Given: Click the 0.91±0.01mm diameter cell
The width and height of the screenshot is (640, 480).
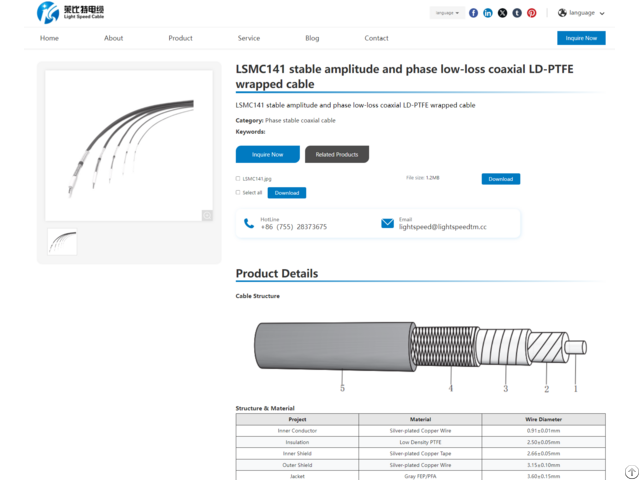Looking at the screenshot, I should coord(544,431).
